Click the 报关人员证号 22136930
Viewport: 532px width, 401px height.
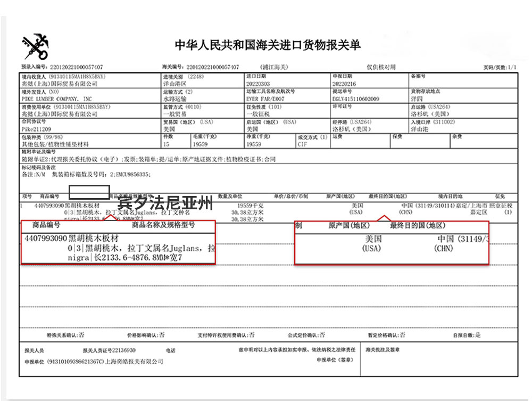click(x=123, y=351)
